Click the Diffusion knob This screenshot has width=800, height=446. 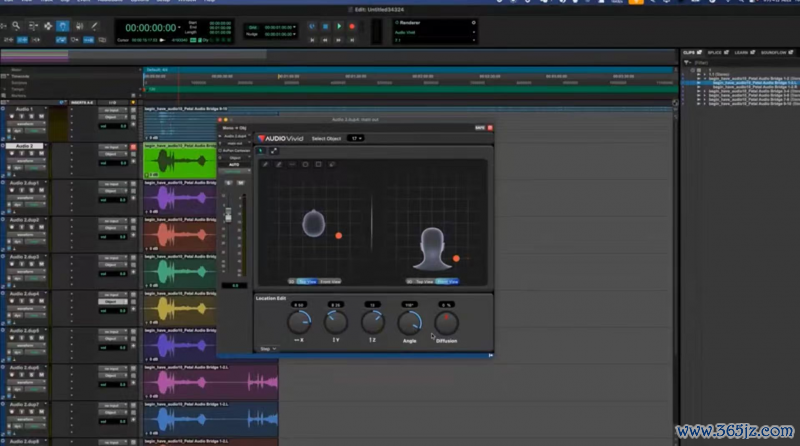tap(446, 322)
